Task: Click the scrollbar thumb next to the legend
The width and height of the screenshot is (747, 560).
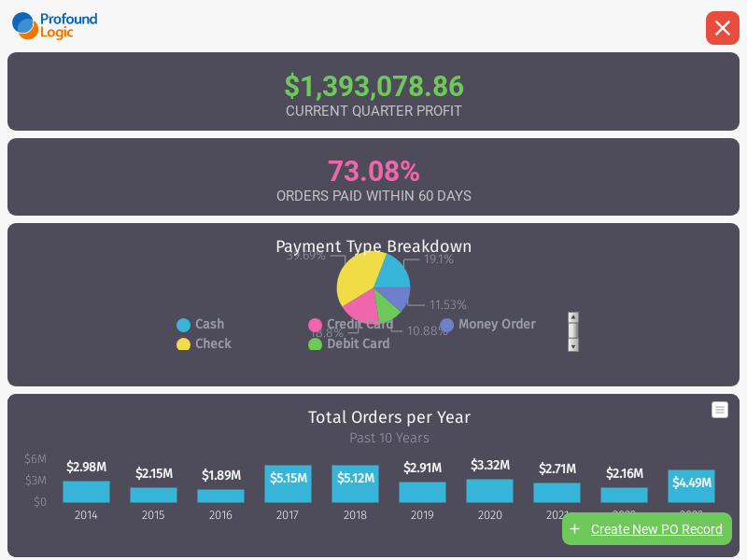Action: [572, 332]
